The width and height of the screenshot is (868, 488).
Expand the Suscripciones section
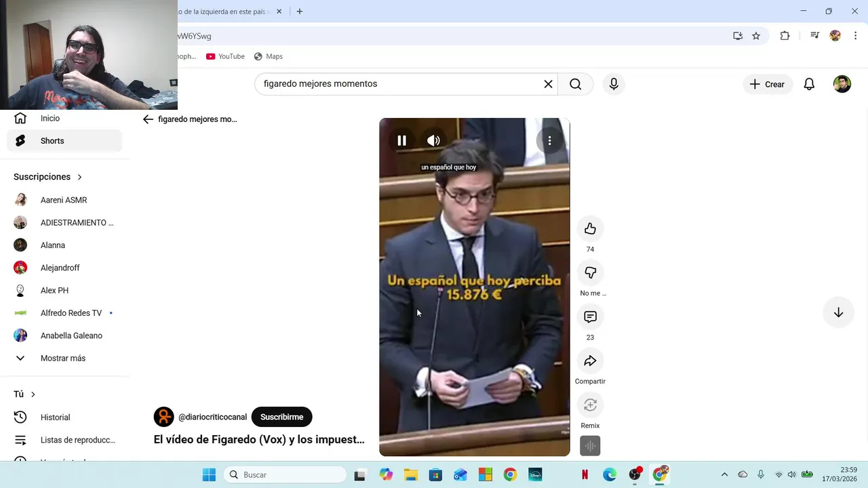tap(48, 177)
